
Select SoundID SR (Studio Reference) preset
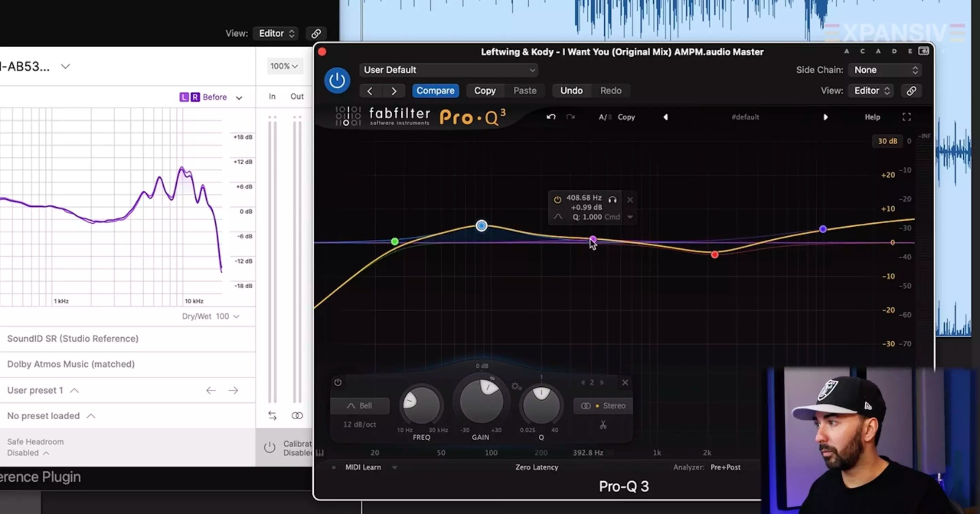(x=73, y=338)
